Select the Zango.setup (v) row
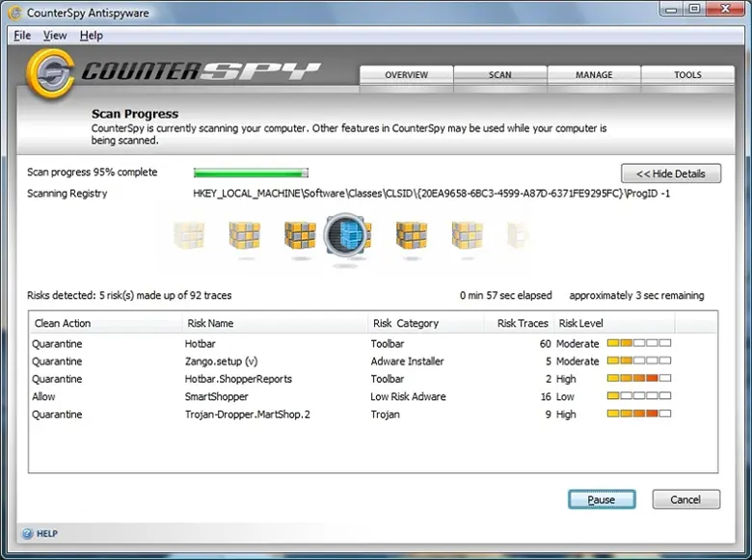752x560 pixels. click(x=373, y=361)
